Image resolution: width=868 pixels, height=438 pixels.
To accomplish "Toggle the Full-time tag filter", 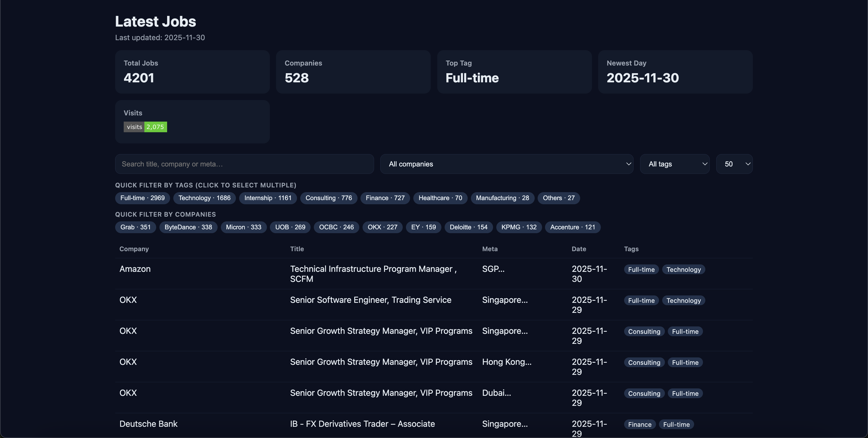I will point(142,198).
